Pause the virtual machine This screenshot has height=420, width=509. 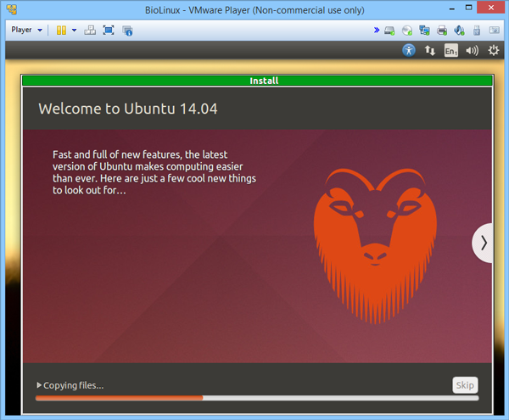point(61,31)
